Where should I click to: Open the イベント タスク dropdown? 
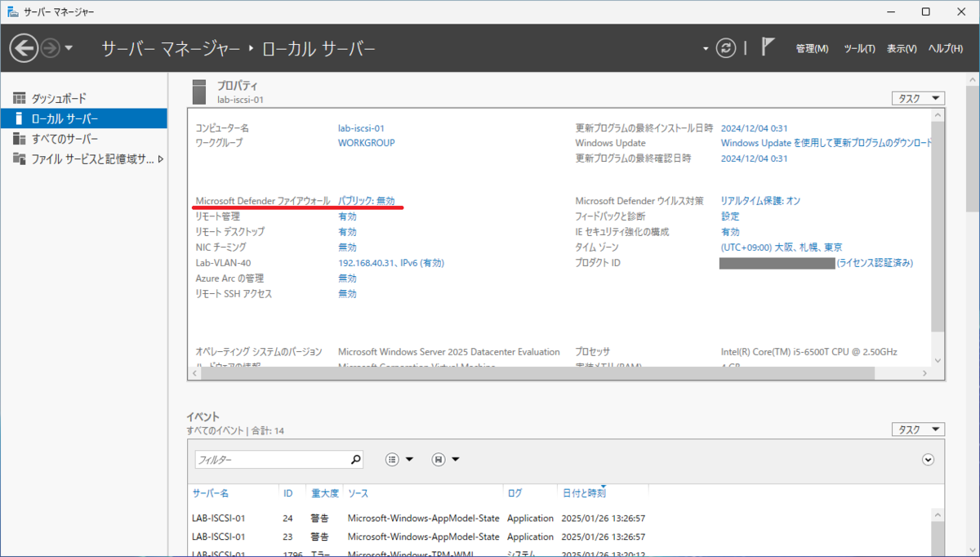click(918, 430)
